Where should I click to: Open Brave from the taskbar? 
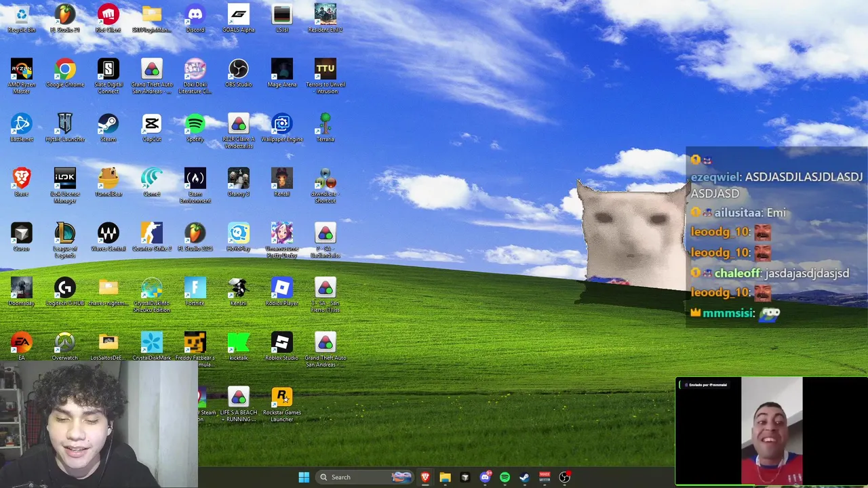[425, 477]
